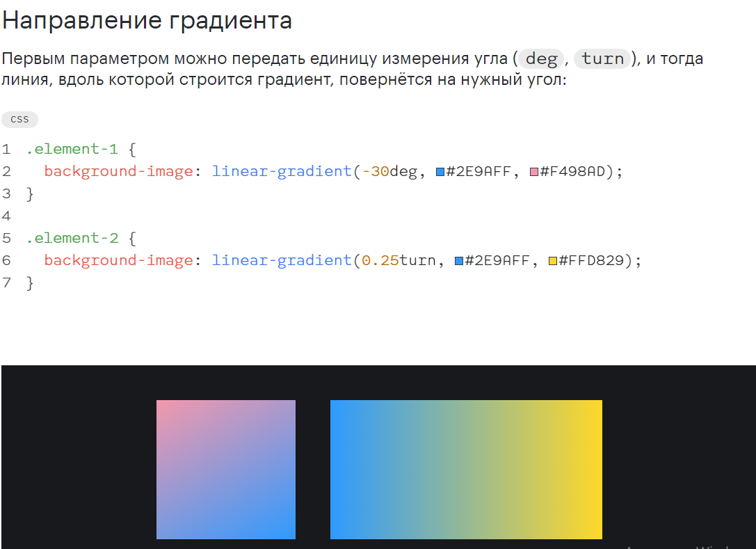
Task: Click the inline code 'turn'
Action: pos(602,59)
